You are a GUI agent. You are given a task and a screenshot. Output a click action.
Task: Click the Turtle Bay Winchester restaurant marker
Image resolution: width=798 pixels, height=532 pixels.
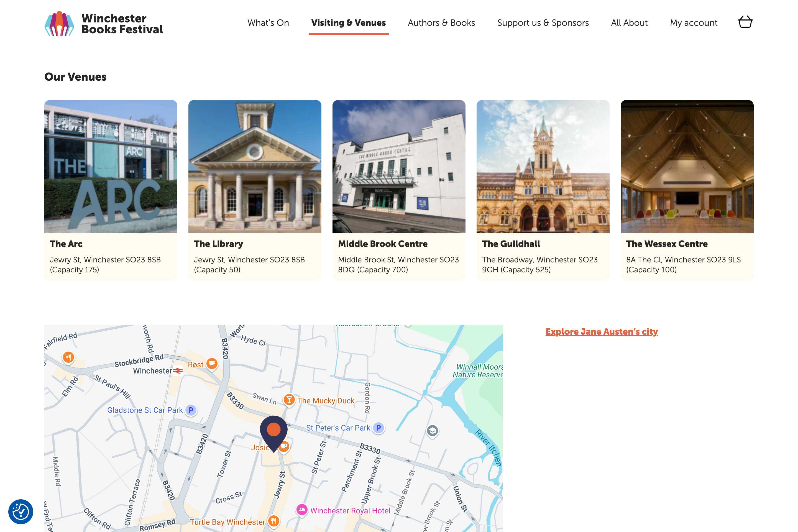[x=273, y=521]
